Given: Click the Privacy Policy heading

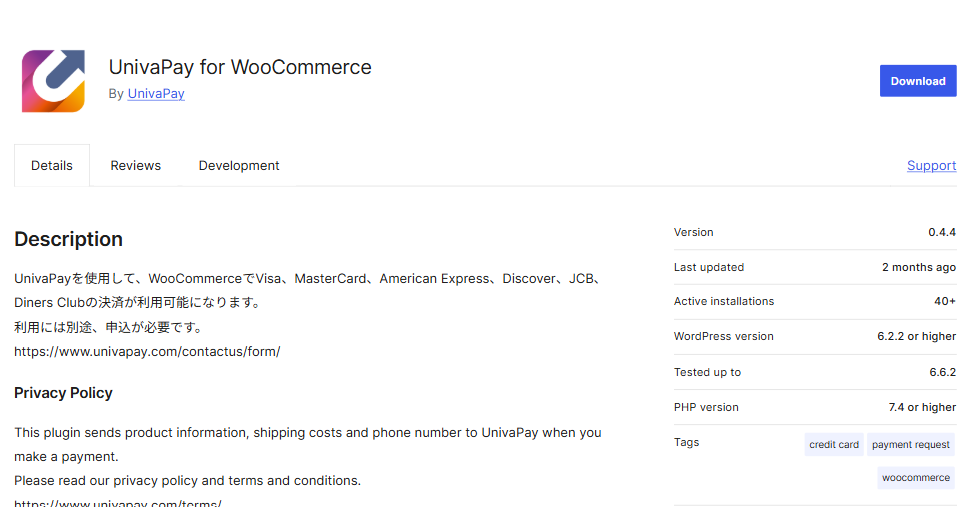Looking at the screenshot, I should click(x=63, y=393).
